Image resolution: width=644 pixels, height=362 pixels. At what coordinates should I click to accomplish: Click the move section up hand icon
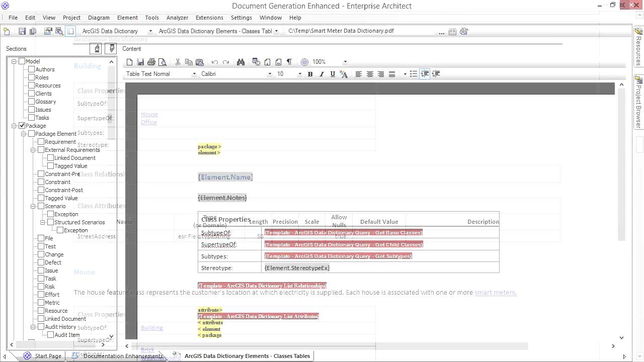click(97, 49)
